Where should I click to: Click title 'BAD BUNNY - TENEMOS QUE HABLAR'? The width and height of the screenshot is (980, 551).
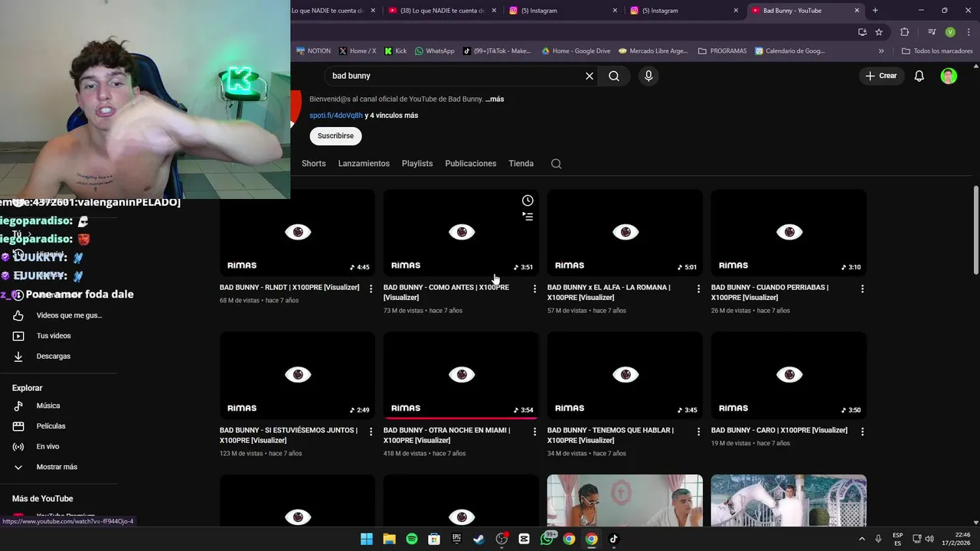[x=610, y=435]
